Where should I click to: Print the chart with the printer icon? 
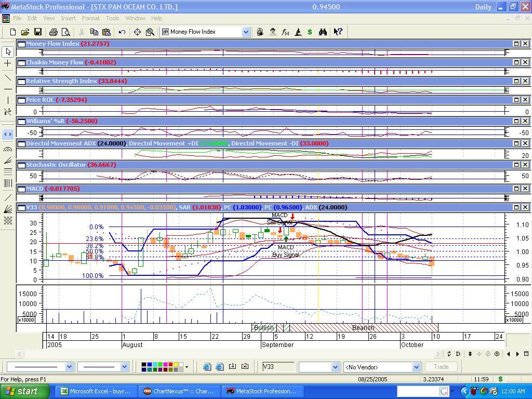click(x=54, y=32)
